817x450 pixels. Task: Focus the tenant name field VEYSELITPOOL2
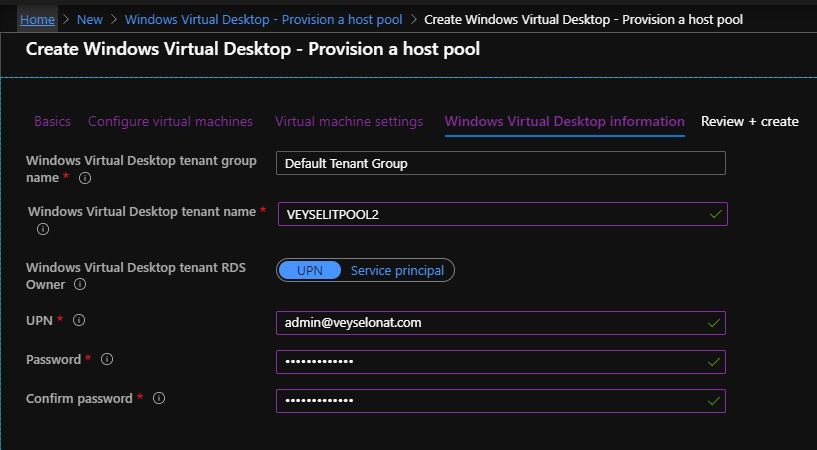(503, 214)
